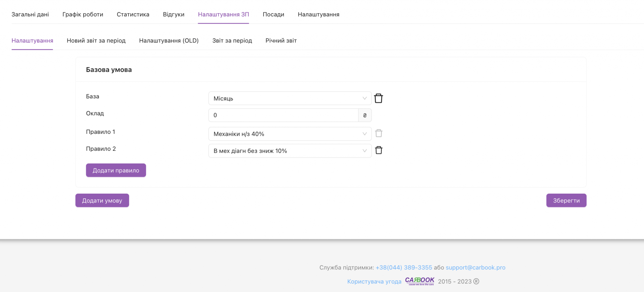Go to the Статистика tab
Image resolution: width=644 pixels, height=292 pixels.
coord(133,14)
